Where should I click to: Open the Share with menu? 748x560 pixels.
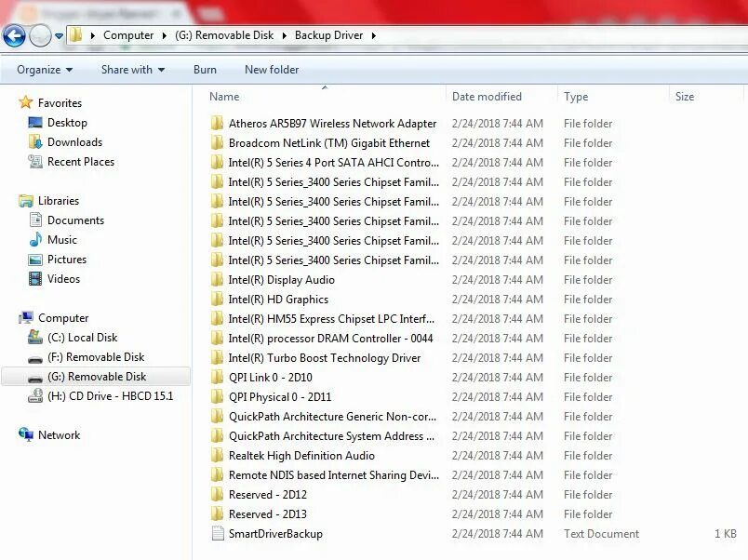(133, 70)
